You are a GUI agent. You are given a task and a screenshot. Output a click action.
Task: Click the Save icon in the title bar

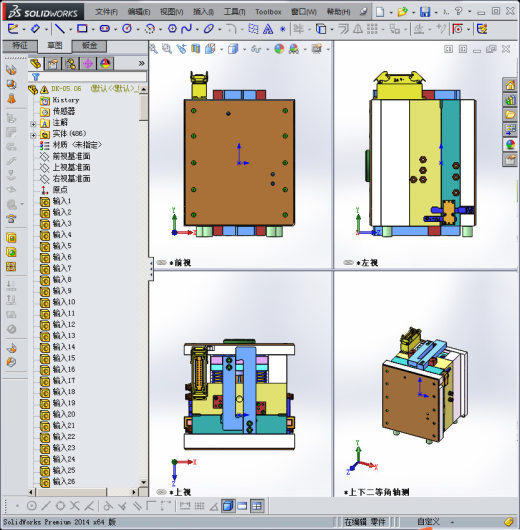[x=425, y=12]
